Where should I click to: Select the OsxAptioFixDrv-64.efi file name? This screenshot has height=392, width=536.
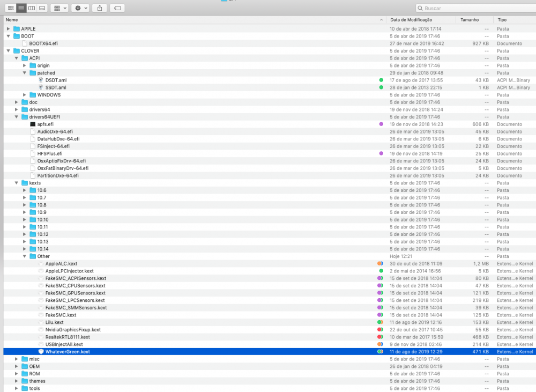pos(62,161)
